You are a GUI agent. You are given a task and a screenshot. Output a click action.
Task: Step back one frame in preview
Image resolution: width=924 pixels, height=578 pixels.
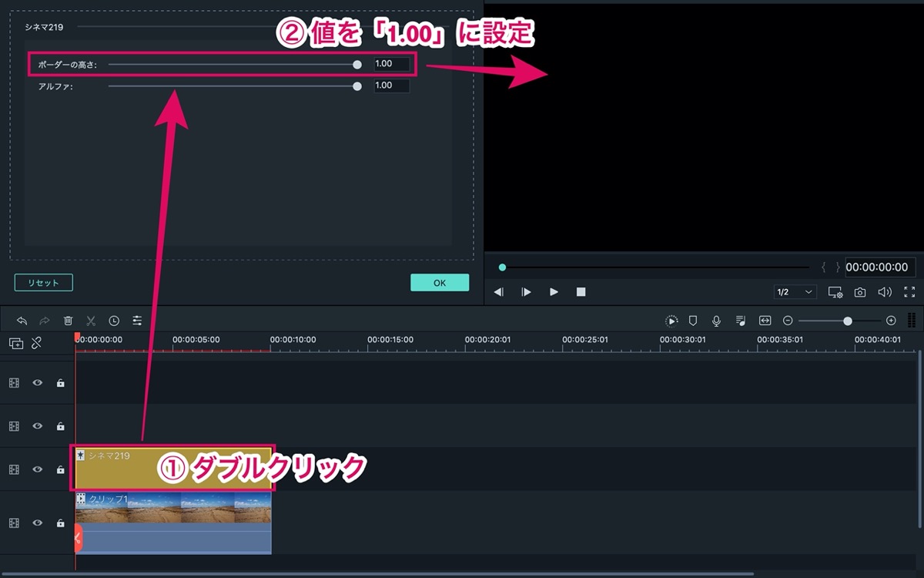(499, 292)
